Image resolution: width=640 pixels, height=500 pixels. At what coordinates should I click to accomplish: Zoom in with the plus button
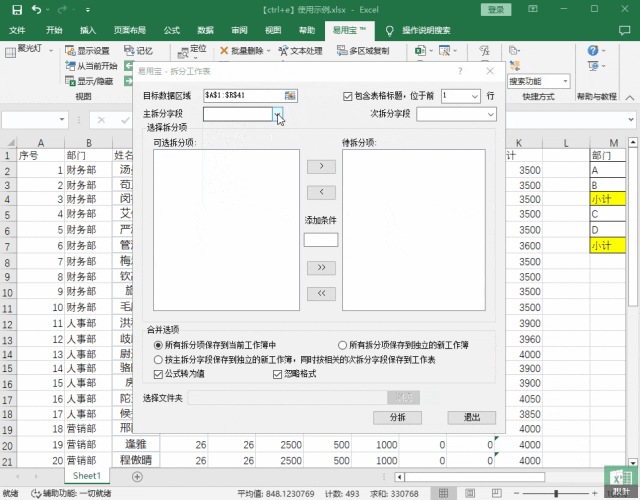pos(595,493)
